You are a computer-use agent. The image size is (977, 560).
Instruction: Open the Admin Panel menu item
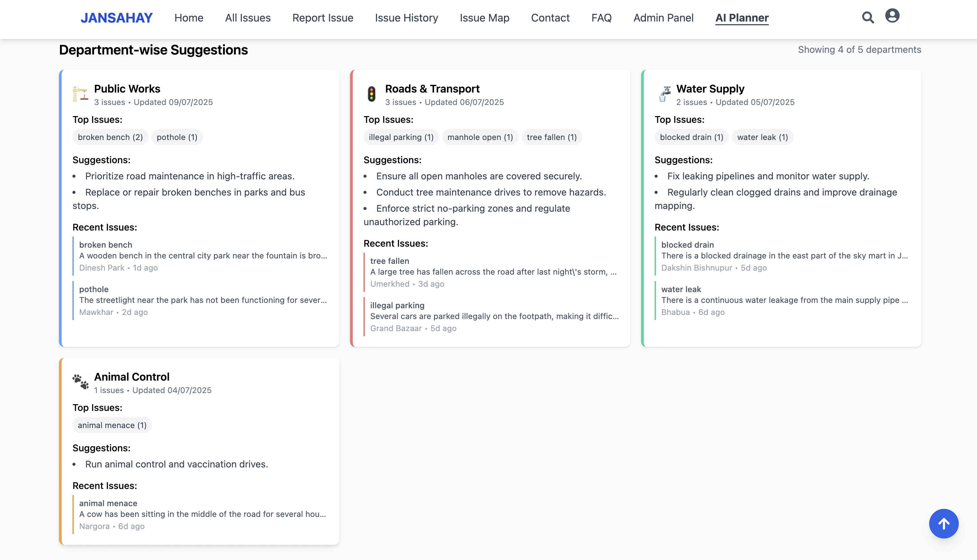coord(663,18)
